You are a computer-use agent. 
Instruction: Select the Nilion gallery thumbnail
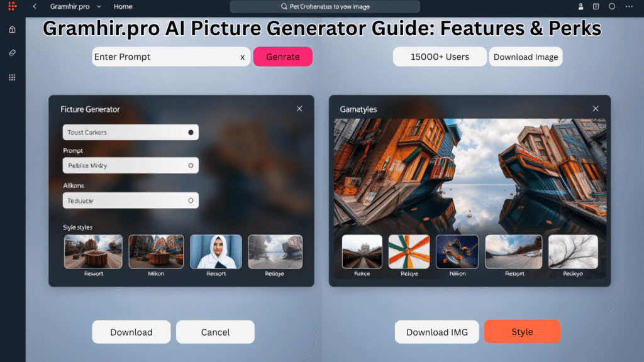coord(457,251)
